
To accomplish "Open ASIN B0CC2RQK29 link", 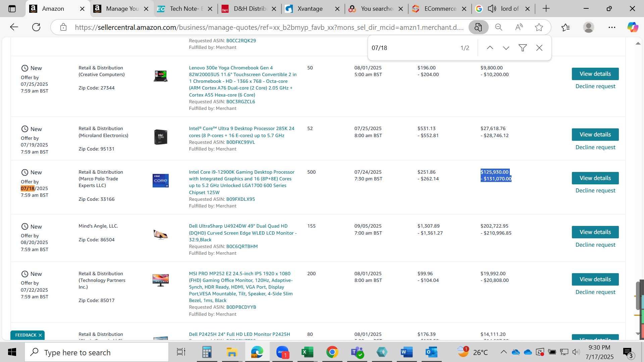I will click(241, 41).
